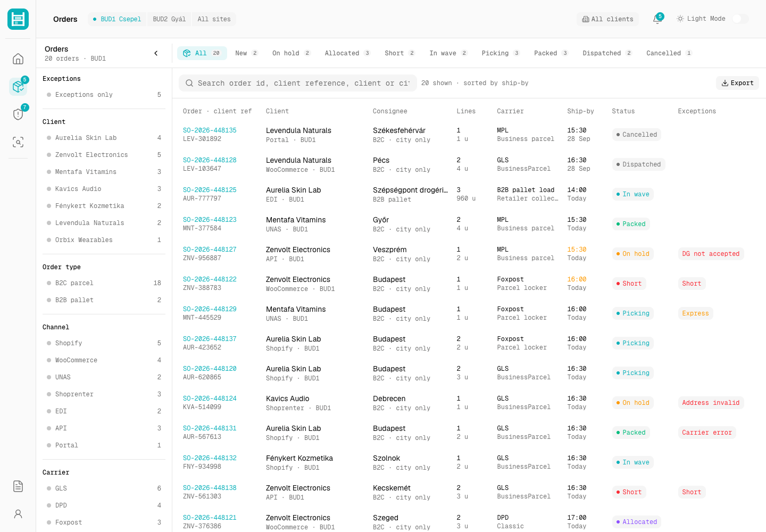This screenshot has width=766, height=532.
Task: Click the Carrier error exception tag
Action: pos(707,433)
